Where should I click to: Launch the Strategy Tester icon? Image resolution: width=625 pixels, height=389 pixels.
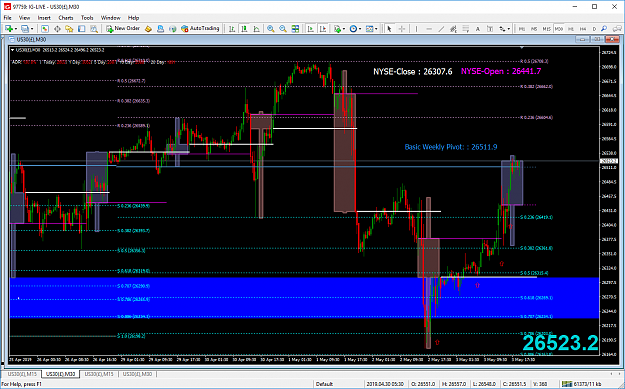coord(94,29)
